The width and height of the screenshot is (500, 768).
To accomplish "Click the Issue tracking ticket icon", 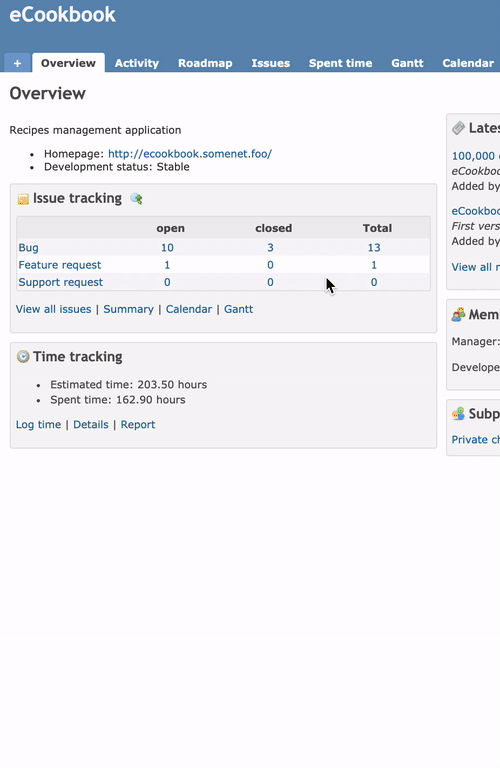I will (23, 199).
